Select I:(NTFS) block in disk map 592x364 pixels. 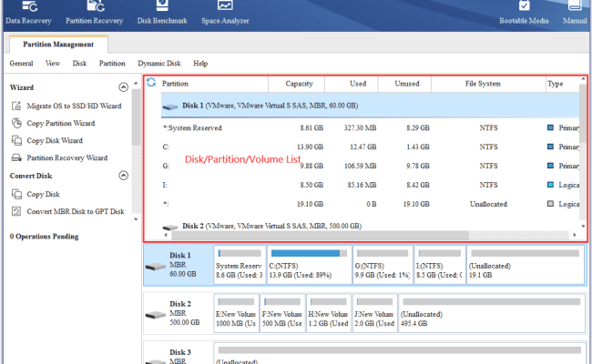click(440, 265)
